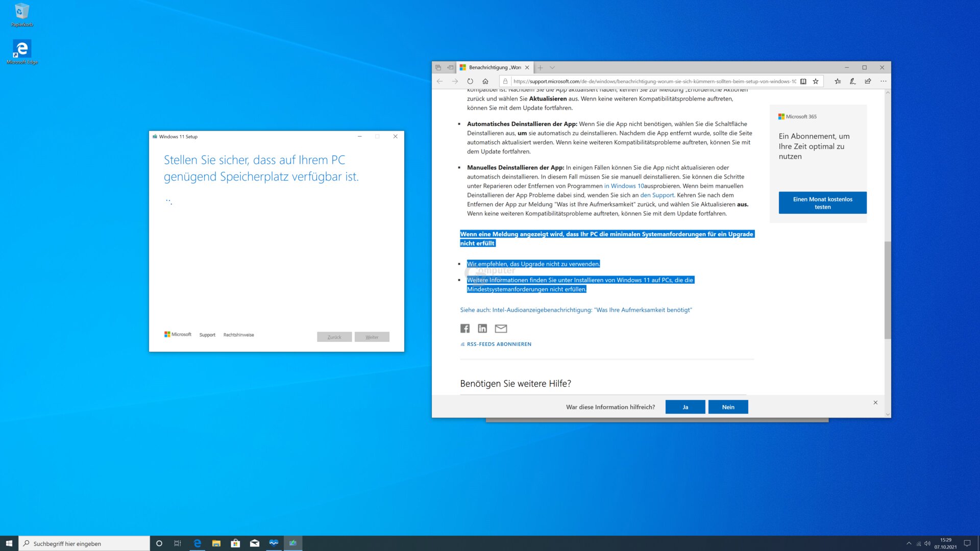Viewport: 980px width, 551px height.
Task: Click the Microsoft 365 logo in the ad
Action: pos(797,117)
